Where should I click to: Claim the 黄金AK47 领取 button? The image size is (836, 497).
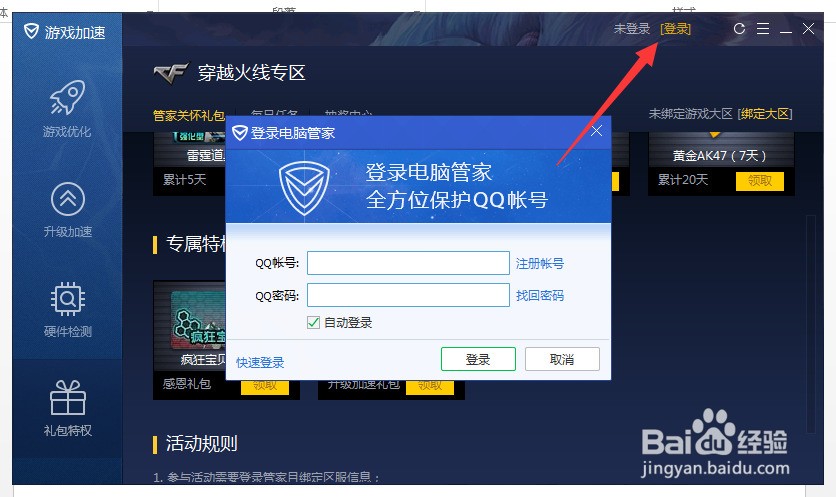tap(760, 181)
